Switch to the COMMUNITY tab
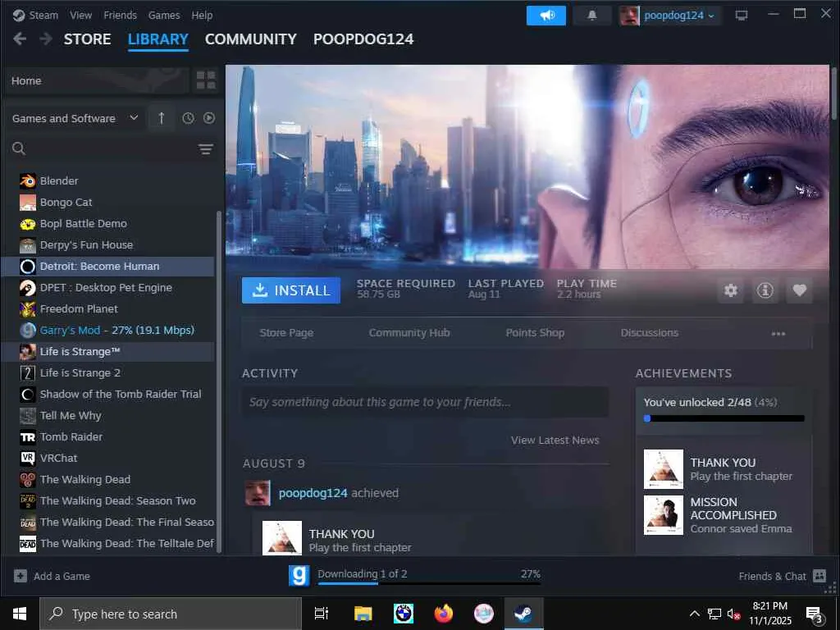 (251, 39)
